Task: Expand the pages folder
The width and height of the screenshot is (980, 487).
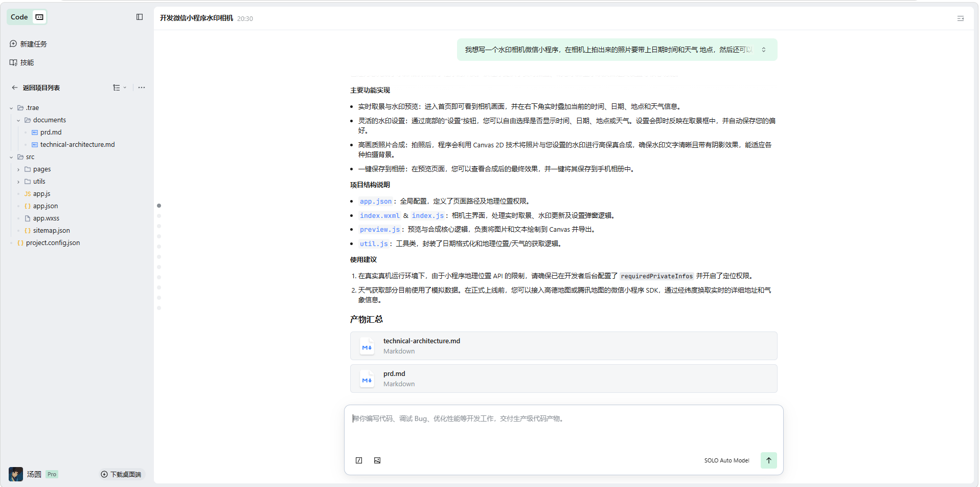Action: (x=19, y=169)
